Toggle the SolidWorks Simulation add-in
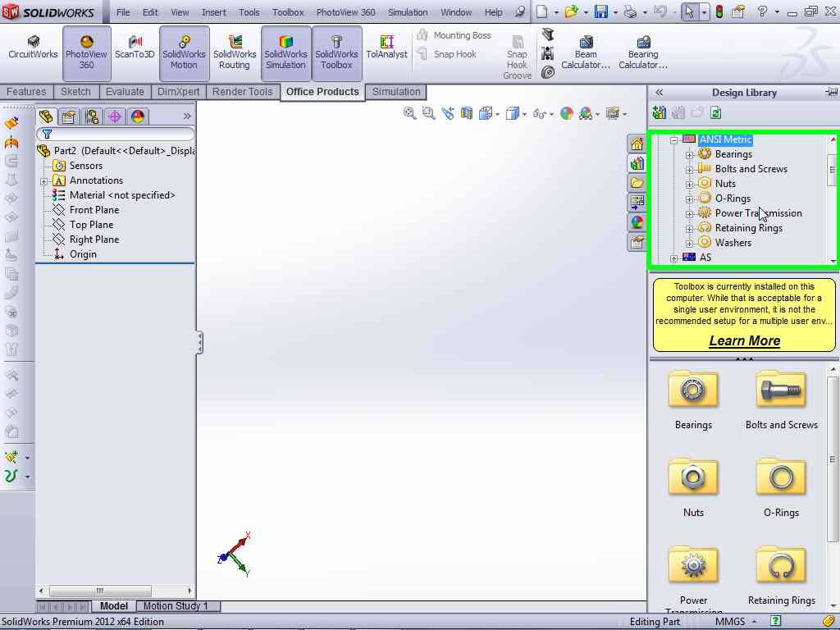Viewport: 840px width, 630px height. coord(285,53)
